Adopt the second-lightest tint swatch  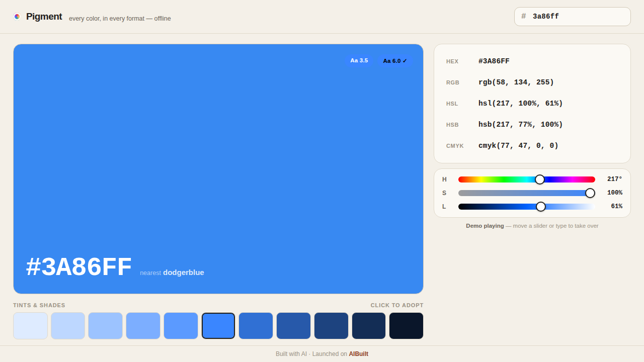(68, 326)
